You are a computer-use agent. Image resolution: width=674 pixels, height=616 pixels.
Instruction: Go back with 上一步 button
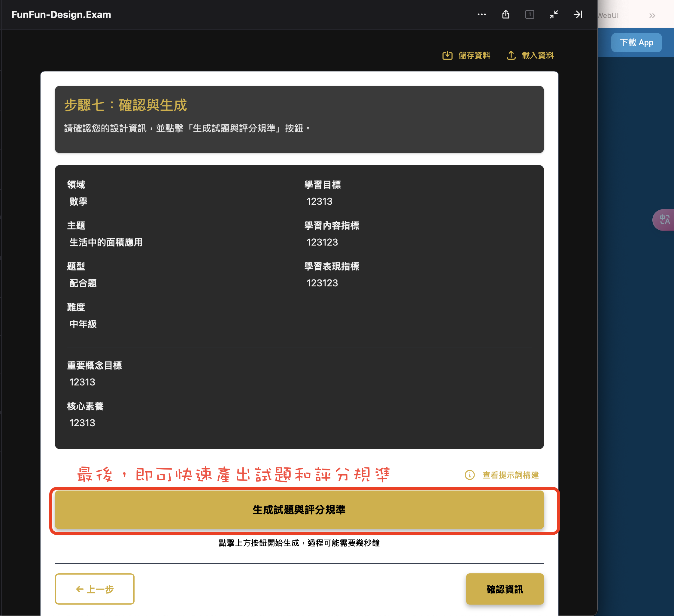tap(95, 589)
